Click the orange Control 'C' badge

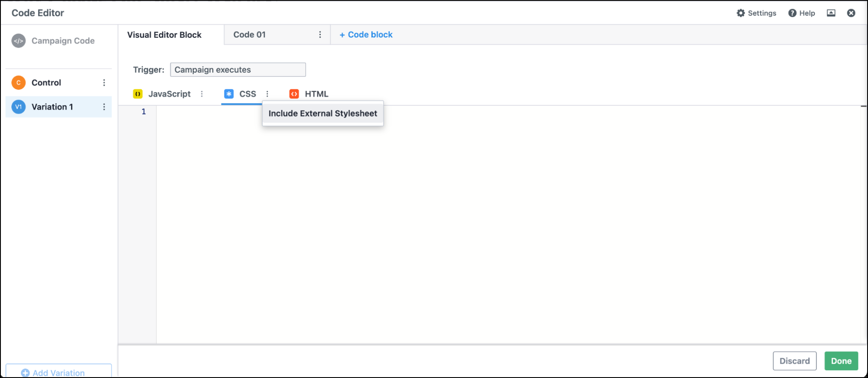[x=19, y=82]
